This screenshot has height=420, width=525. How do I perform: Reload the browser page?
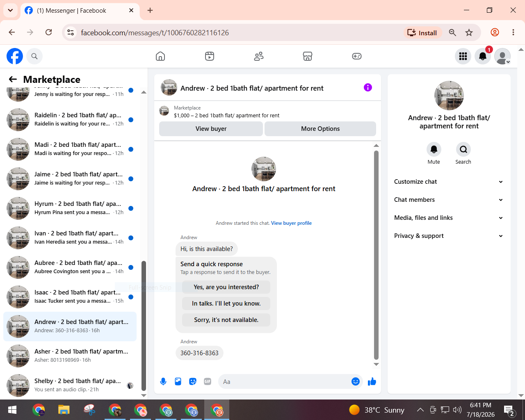(49, 32)
